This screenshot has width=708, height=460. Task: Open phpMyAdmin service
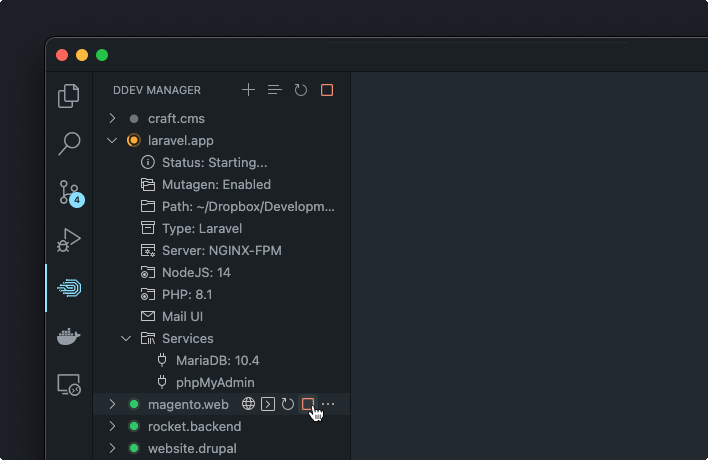pos(215,382)
